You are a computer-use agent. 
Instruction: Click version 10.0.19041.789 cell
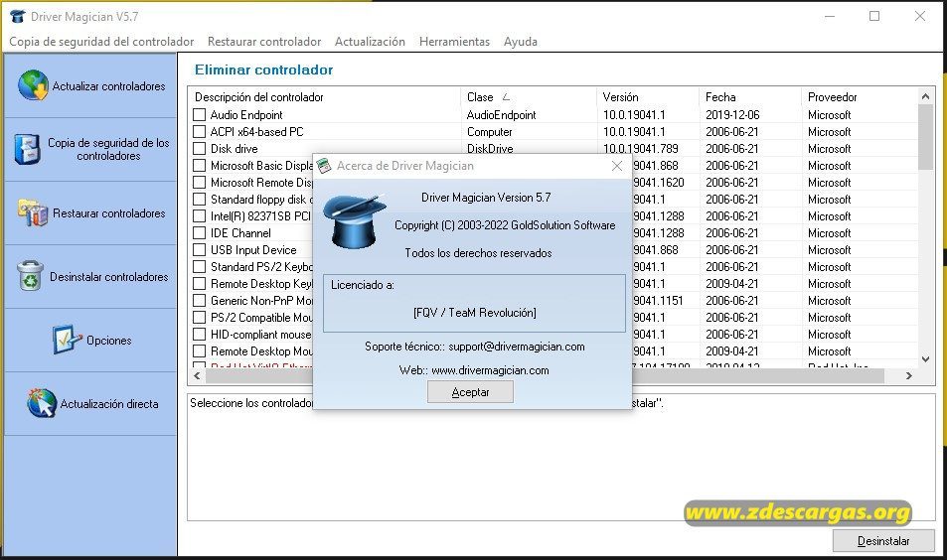[640, 149]
